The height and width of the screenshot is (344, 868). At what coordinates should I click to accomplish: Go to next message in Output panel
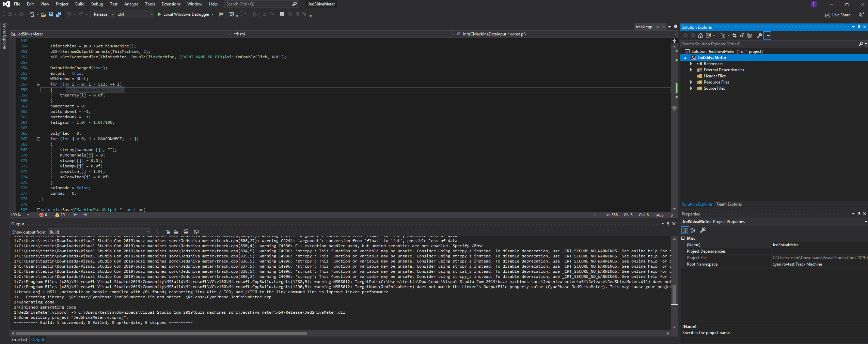point(176,232)
